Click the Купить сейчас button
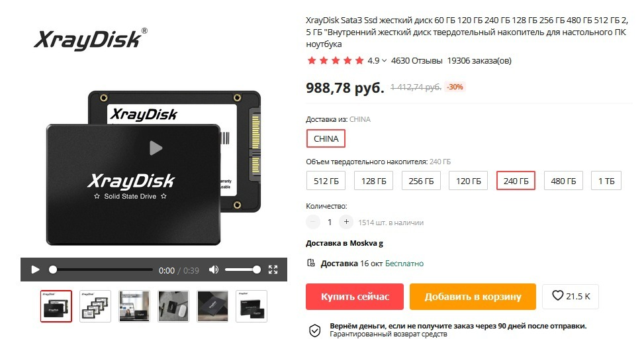Screen dimensions: 644x351 (x=355, y=296)
